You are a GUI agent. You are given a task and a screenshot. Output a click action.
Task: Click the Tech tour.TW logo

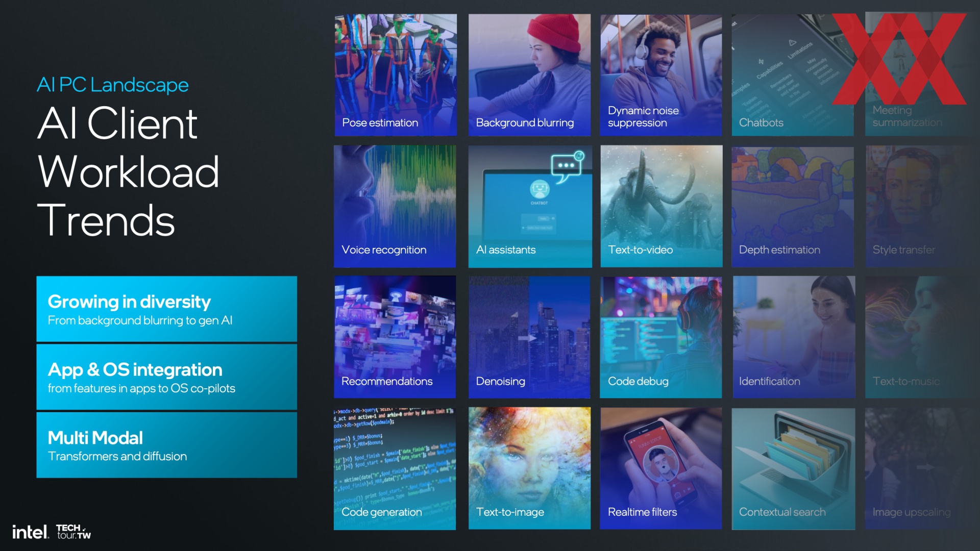coord(73,532)
